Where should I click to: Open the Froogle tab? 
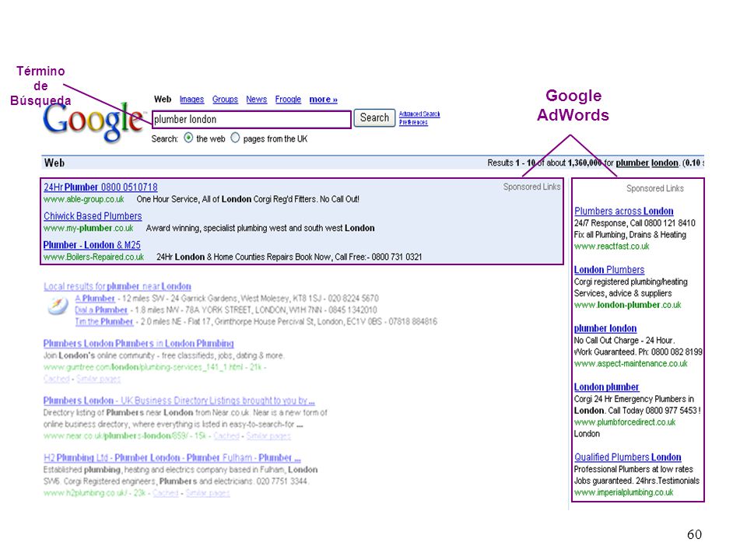[x=288, y=99]
